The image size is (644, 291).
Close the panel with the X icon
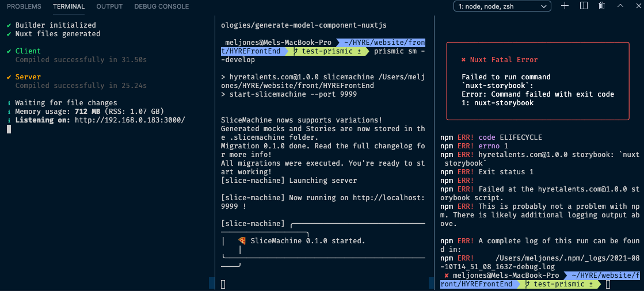pos(638,6)
